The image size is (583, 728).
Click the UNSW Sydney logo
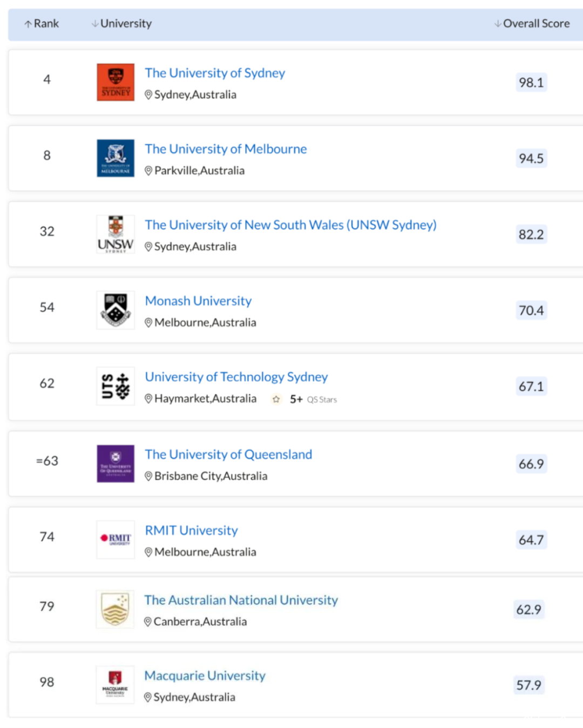[116, 234]
